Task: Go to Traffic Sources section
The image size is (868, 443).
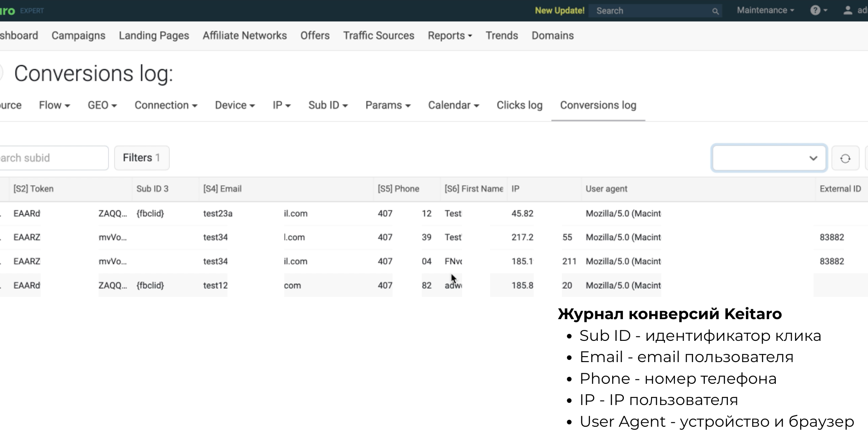Action: pyautogui.click(x=378, y=36)
